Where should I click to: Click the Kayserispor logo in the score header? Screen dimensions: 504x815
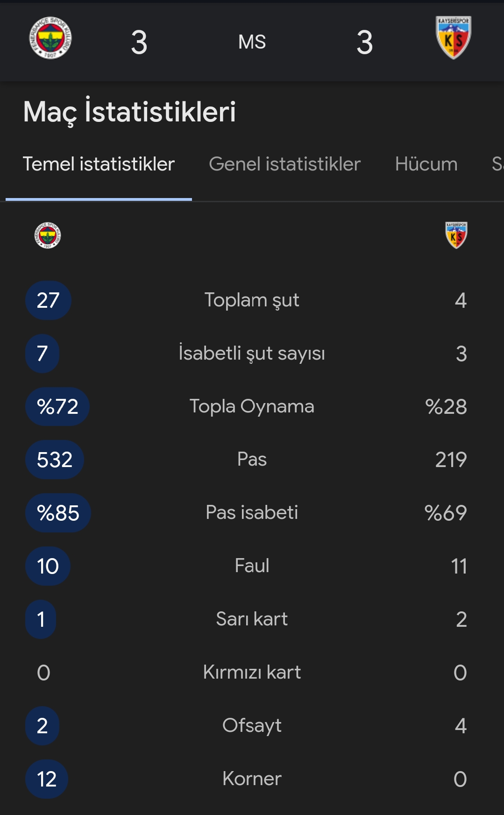coord(453,37)
